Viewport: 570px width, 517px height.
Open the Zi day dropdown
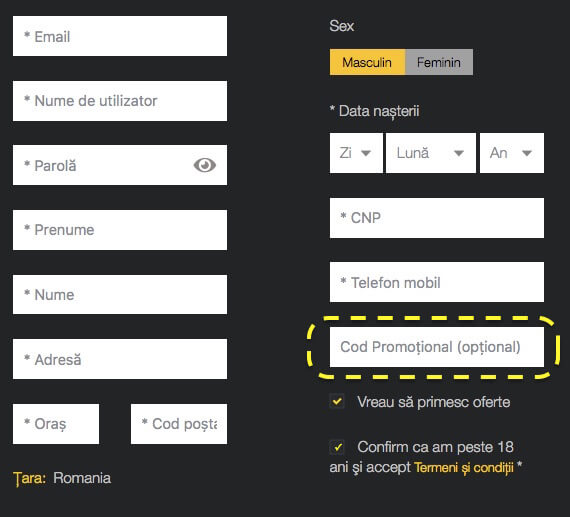tap(356, 153)
